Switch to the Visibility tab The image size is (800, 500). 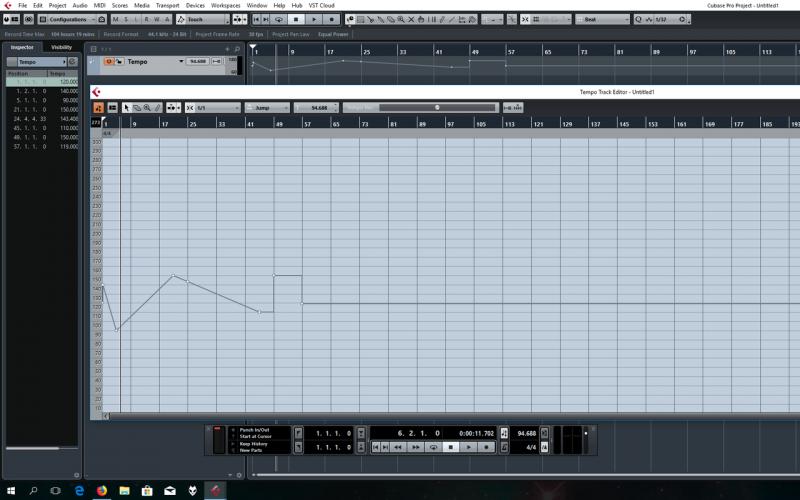pos(61,47)
